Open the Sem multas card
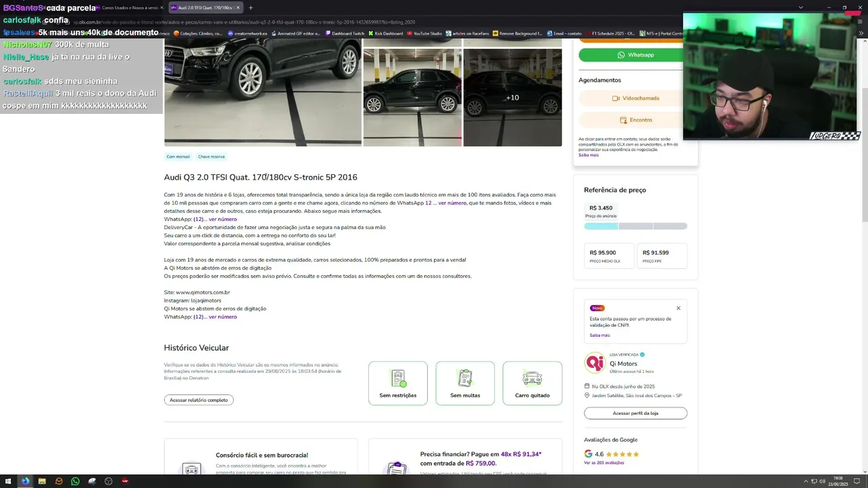 pyautogui.click(x=465, y=384)
